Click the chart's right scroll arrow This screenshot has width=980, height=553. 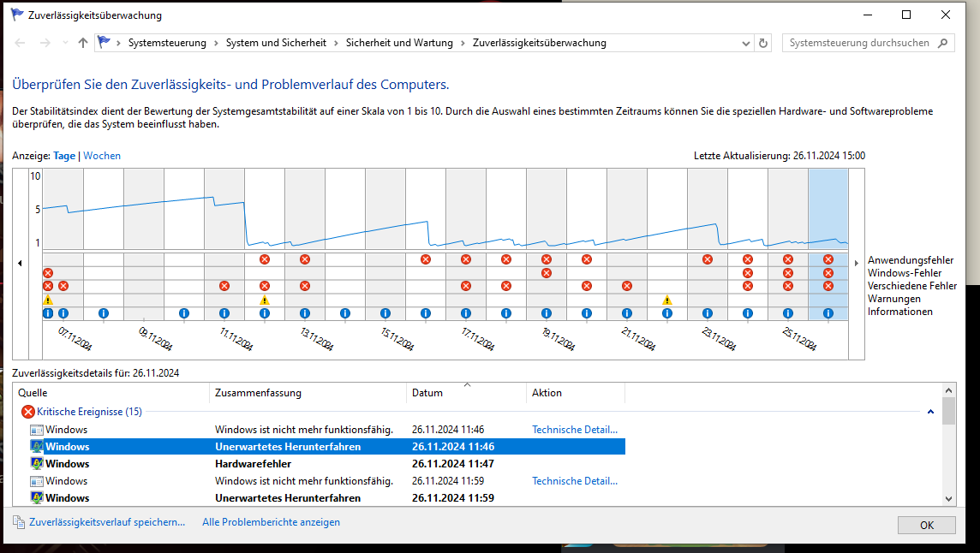click(x=857, y=263)
